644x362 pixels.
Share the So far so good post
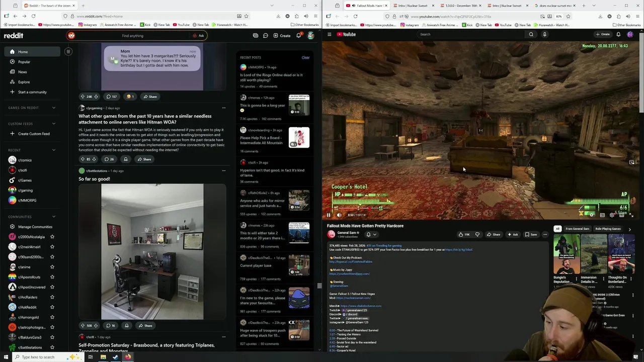[x=145, y=326]
